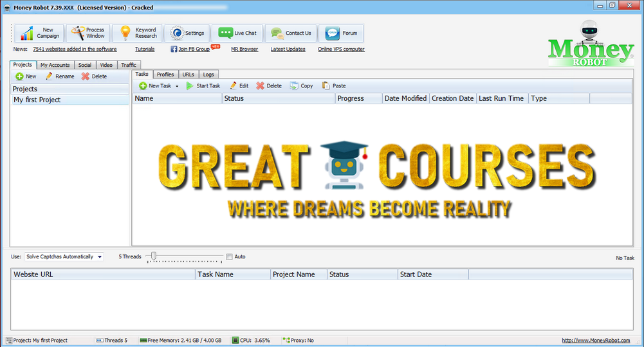Click the Proxy status icon
This screenshot has width=644, height=347.
coord(286,341)
